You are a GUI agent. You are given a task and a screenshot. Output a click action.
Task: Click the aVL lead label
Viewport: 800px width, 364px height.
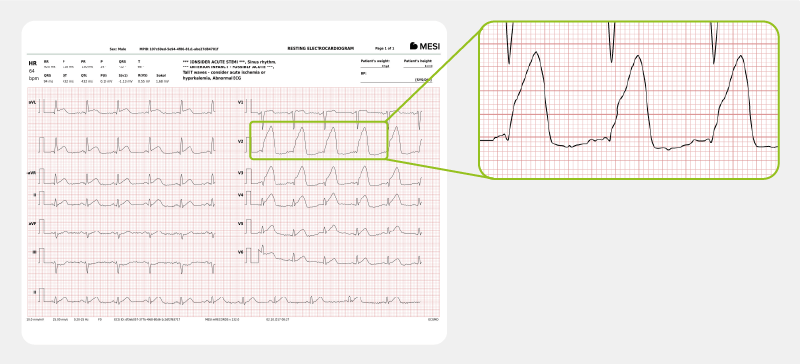[32, 103]
